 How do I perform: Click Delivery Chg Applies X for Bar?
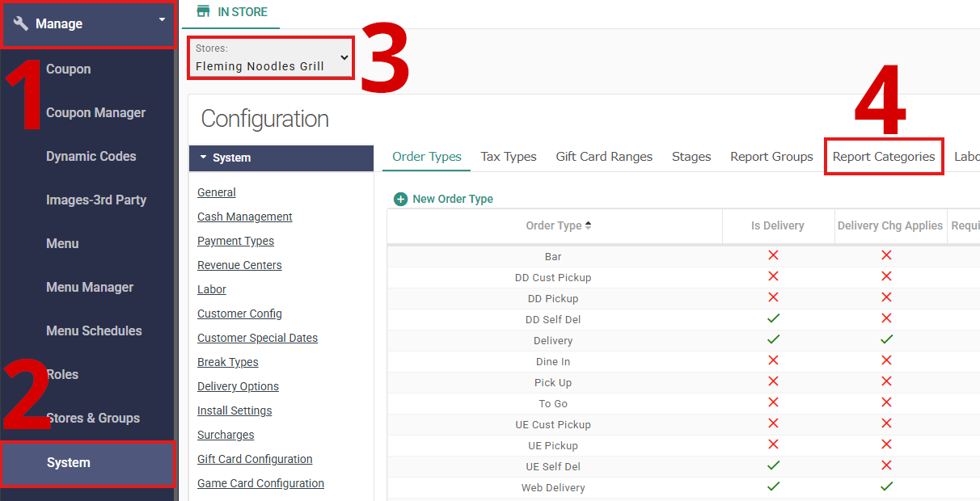[887, 255]
